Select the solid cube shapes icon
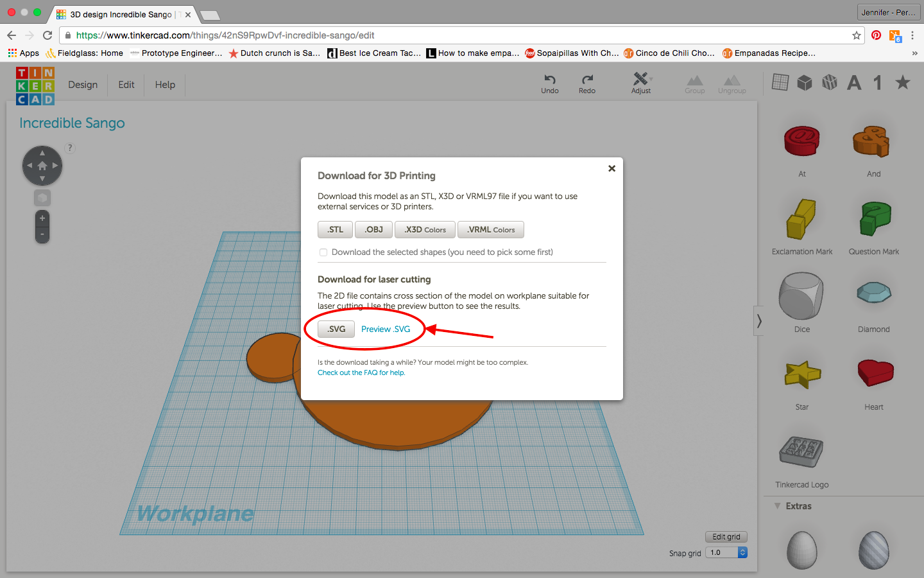The width and height of the screenshot is (924, 578). coord(805,82)
